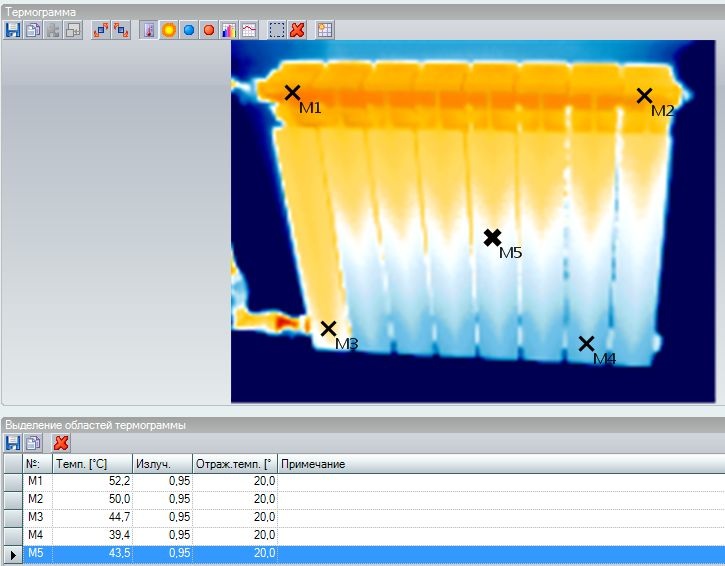Activate the dashed rectangle selection tool
The image size is (725, 566).
click(x=277, y=30)
